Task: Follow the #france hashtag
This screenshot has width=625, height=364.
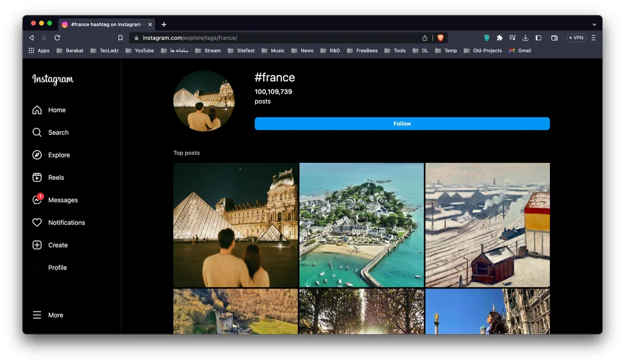Action: tap(402, 124)
